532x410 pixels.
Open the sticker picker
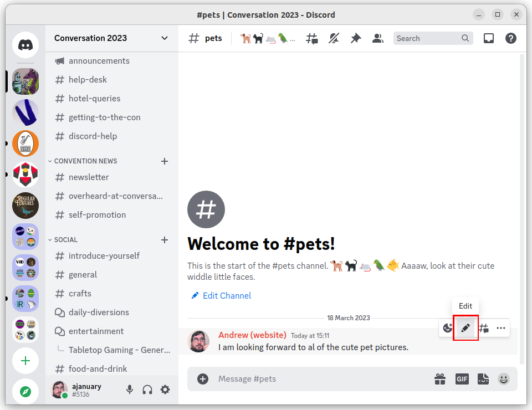tap(483, 379)
